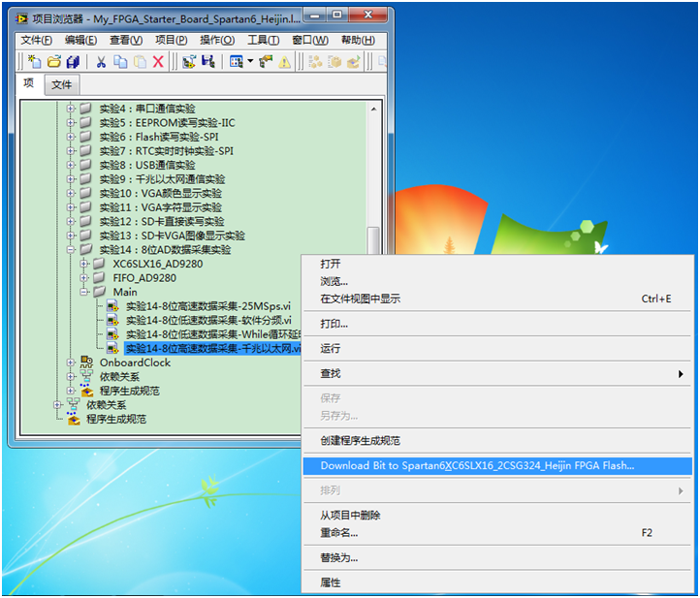
Task: Click the OnboardClock item icon
Action: tap(86, 362)
